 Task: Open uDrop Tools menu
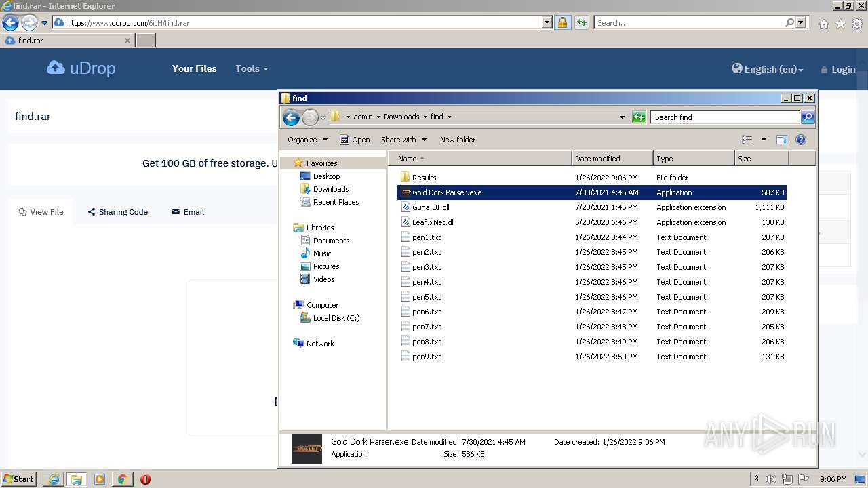click(252, 68)
